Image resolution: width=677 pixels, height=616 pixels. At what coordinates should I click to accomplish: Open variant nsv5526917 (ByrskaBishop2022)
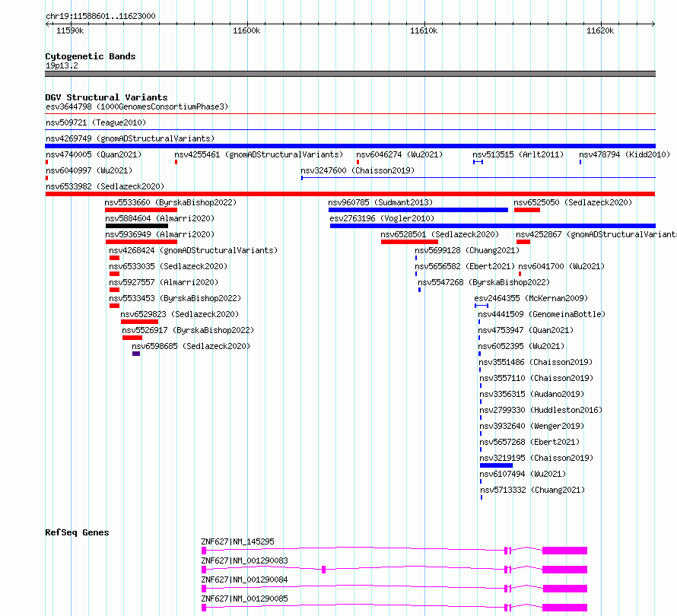pos(188,330)
